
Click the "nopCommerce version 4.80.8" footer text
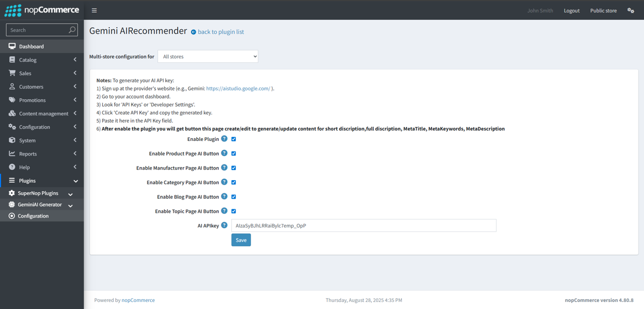(x=599, y=300)
